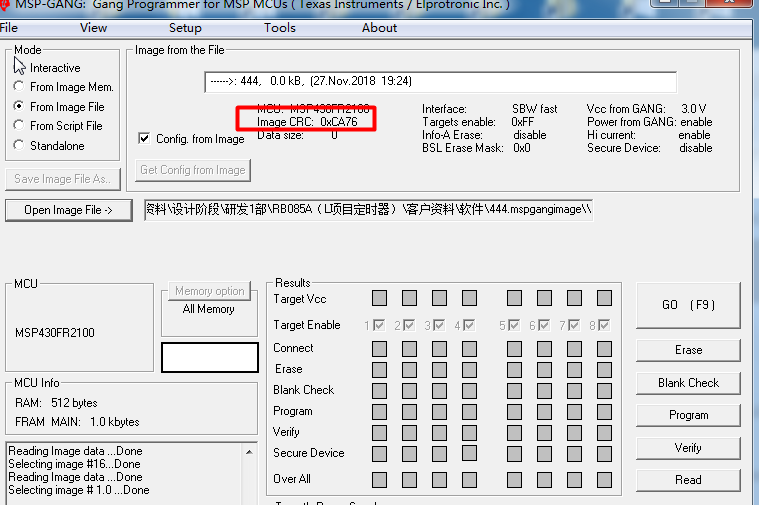
Task: Select Standalone mode
Action: (x=19, y=145)
